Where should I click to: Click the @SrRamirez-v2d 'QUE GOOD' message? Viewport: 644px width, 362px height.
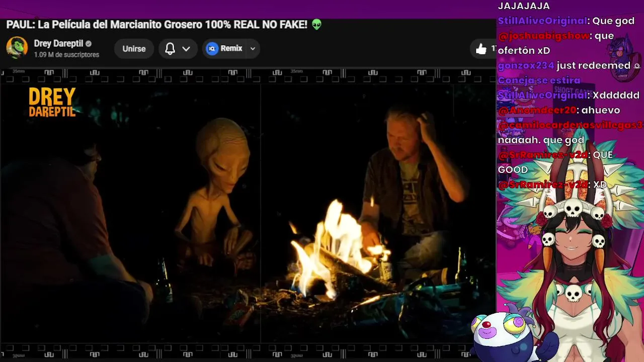click(x=555, y=162)
